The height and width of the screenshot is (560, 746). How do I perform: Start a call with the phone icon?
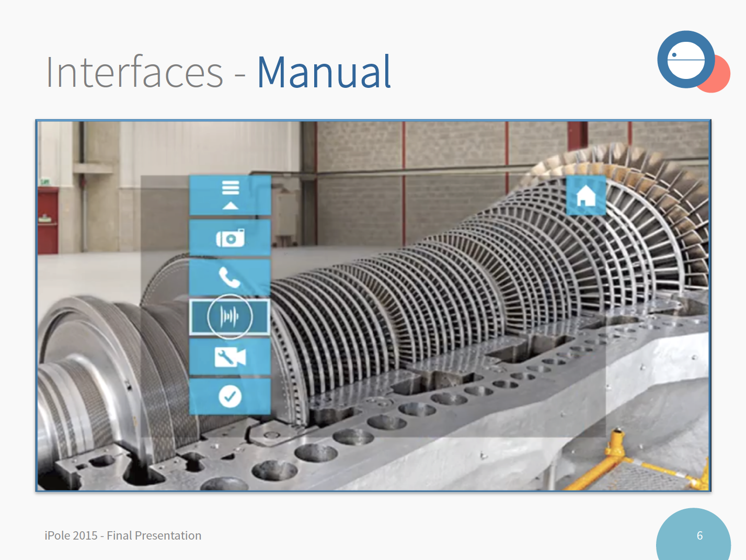(230, 277)
